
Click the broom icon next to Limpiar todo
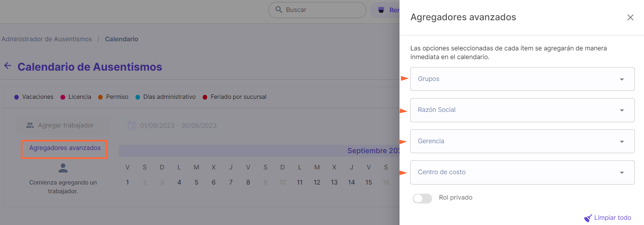[588, 218]
